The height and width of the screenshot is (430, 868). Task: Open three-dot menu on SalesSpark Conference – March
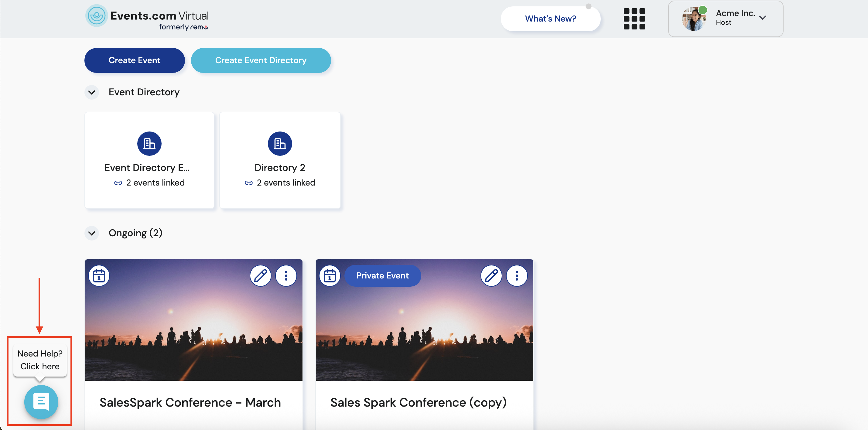286,276
